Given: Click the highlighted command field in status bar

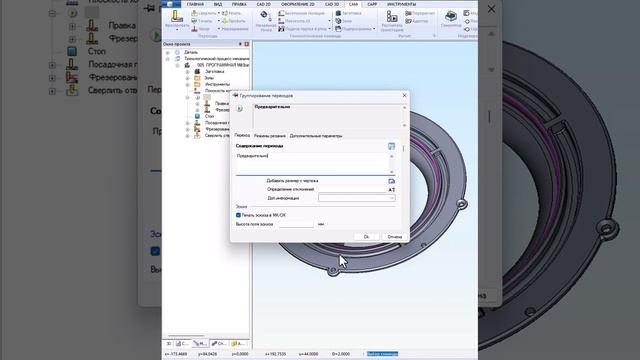Looking at the screenshot, I should pyautogui.click(x=382, y=354).
